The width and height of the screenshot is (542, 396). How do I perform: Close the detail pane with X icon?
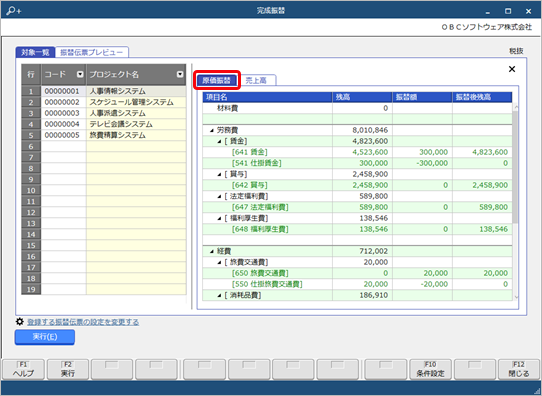point(512,69)
